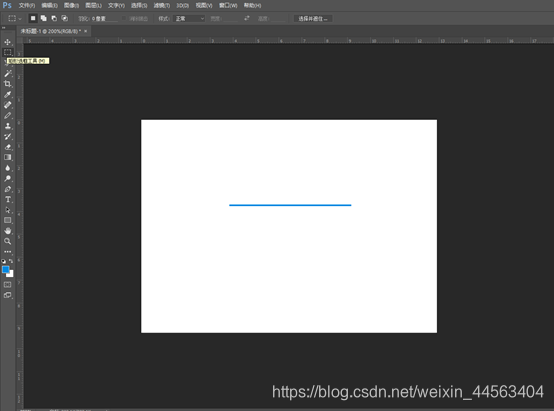This screenshot has height=411, width=554.
Task: Open the 视图(V) menu
Action: (204, 5)
